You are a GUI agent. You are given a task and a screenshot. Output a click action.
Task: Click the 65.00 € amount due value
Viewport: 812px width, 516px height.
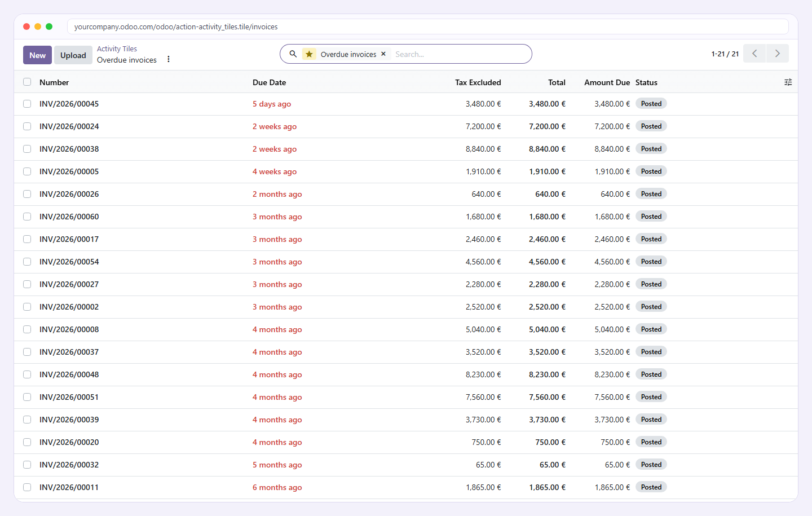[617, 465]
